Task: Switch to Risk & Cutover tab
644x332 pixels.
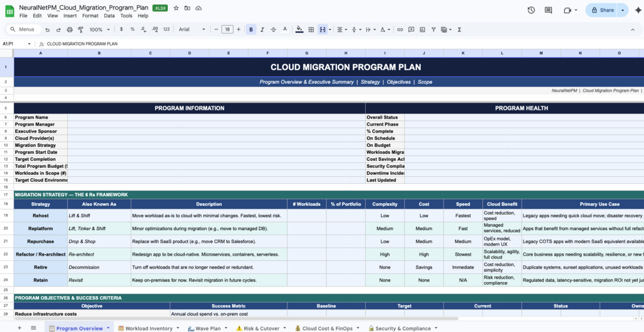Action: 261,328
